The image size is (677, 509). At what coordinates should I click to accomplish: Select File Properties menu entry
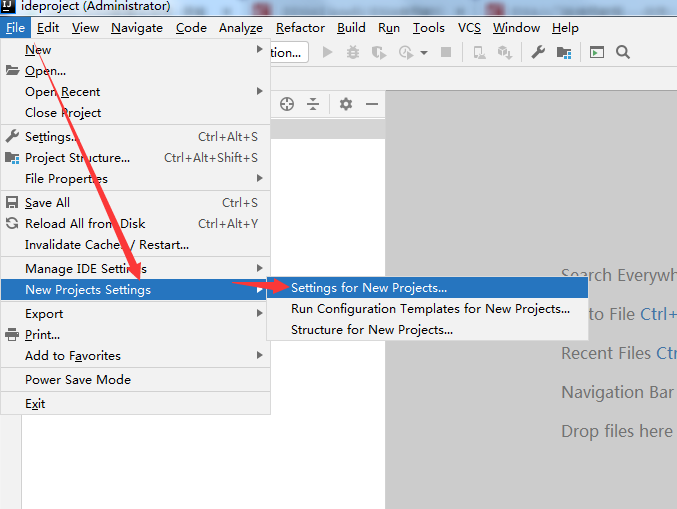tap(135, 179)
